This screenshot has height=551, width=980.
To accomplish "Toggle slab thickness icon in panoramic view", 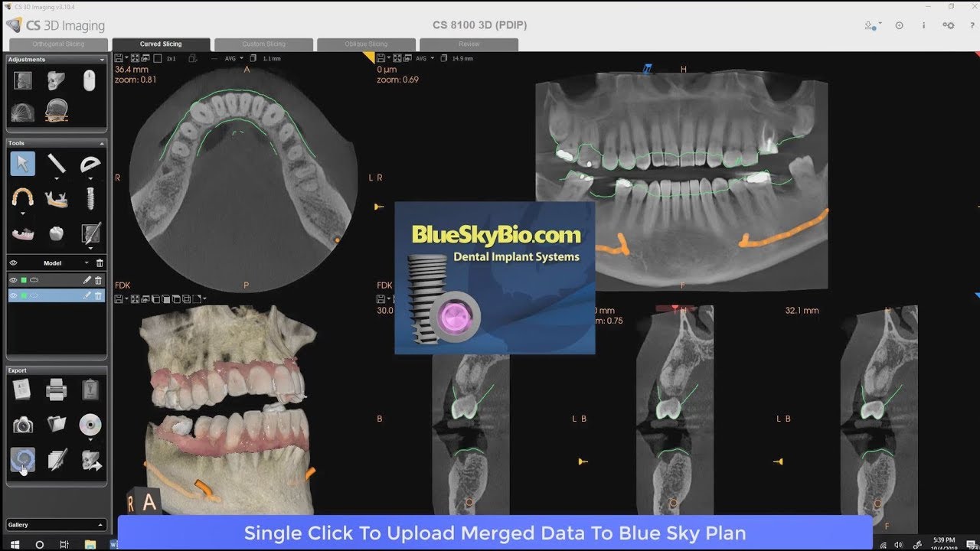I will (x=444, y=58).
